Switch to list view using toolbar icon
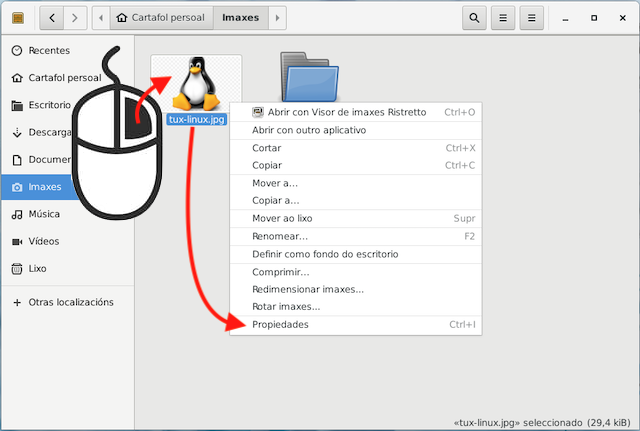The height and width of the screenshot is (431, 640). tap(504, 18)
